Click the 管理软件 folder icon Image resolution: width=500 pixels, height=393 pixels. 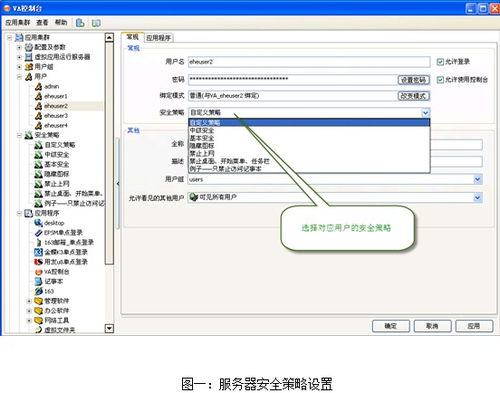pyautogui.click(x=39, y=301)
